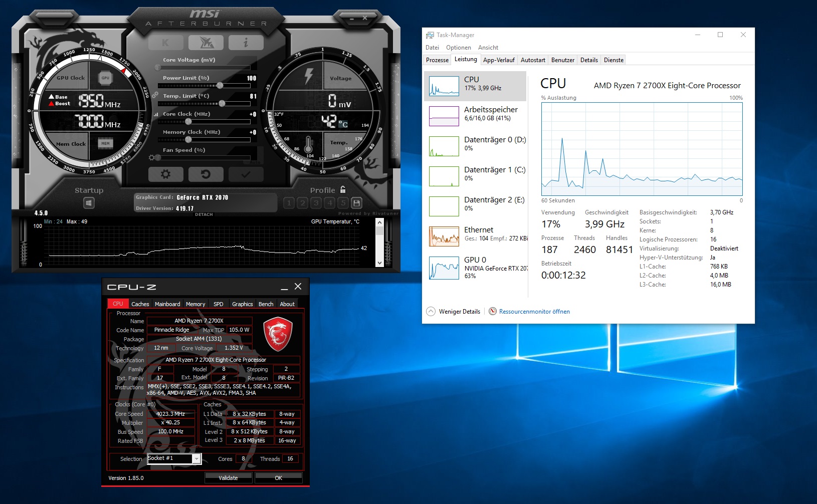Screen dimensions: 817x504
Task: Select profile slot 5 in Afterburner
Action: tap(343, 203)
